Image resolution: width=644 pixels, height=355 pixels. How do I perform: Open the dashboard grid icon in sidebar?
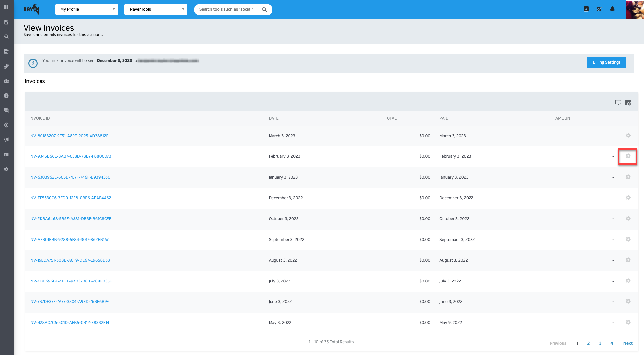click(x=6, y=7)
